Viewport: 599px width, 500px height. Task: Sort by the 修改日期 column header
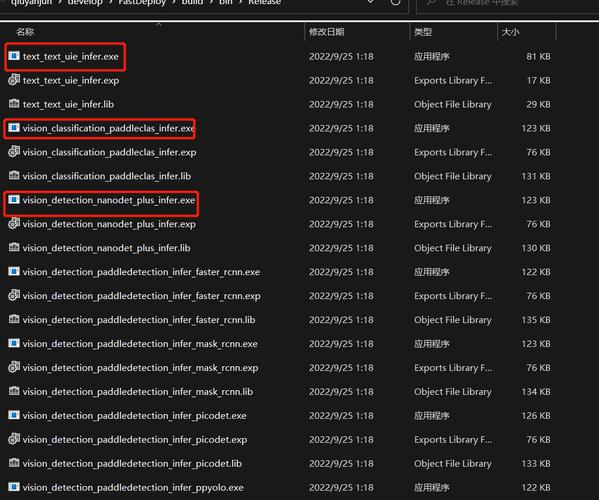tap(327, 32)
